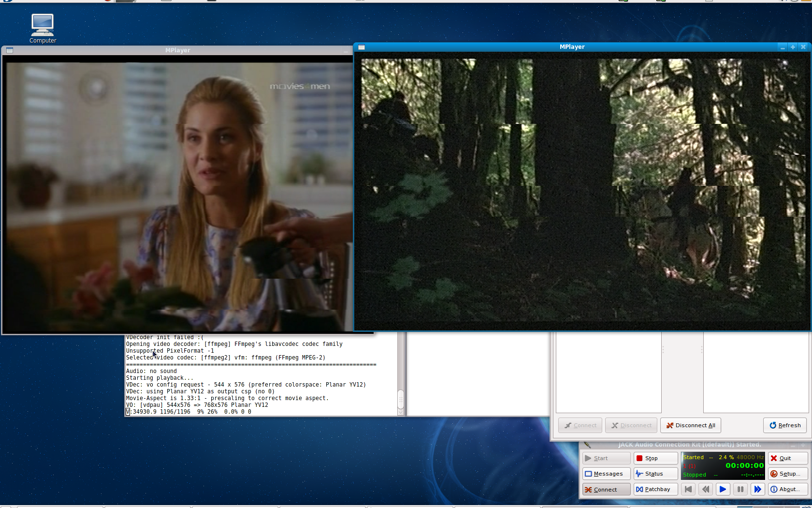This screenshot has height=508, width=812.
Task: Open the About dialog in JACK control
Action: click(788, 489)
